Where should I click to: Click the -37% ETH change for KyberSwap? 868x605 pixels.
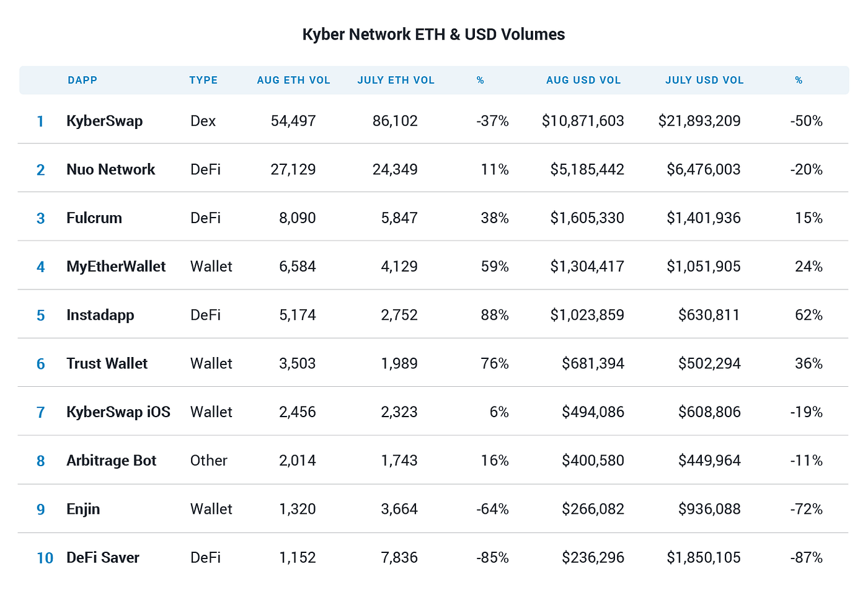coord(493,121)
